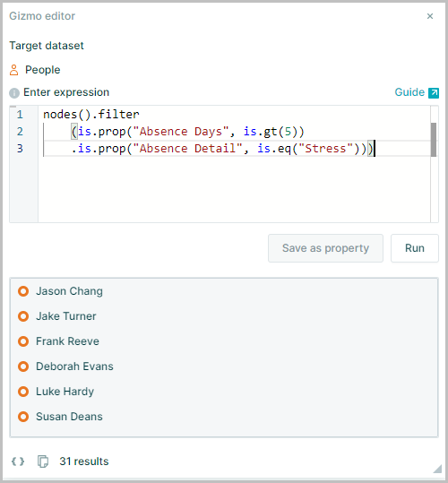Click the info icon beside Enter expression
The height and width of the screenshot is (483, 448).
(14, 92)
